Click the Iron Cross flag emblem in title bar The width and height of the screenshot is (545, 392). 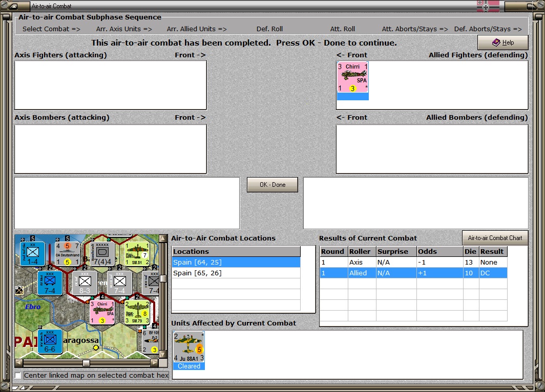pyautogui.click(x=488, y=6)
